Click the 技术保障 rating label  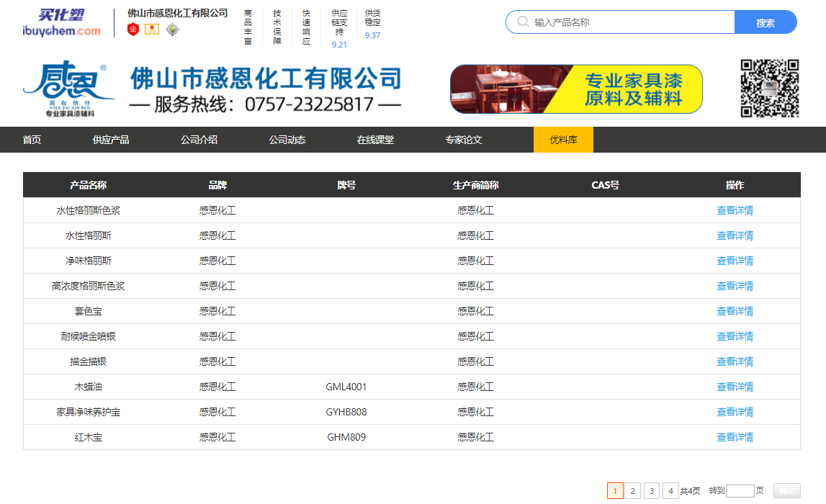[277, 27]
